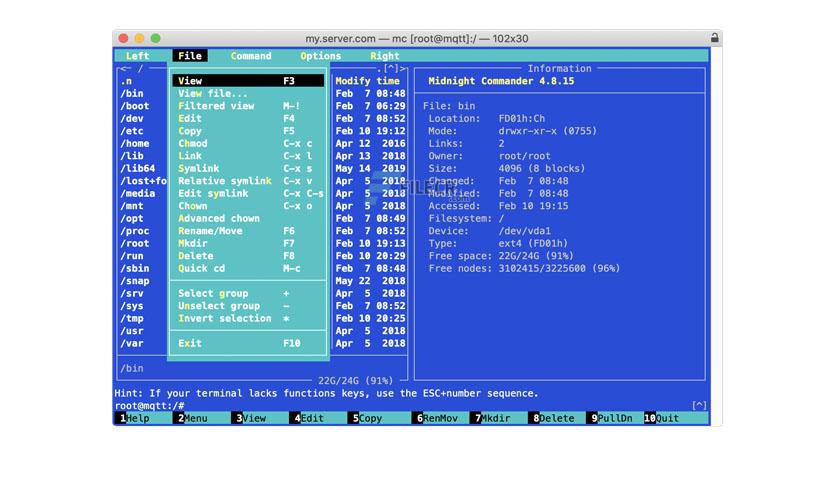Select Filtered view menu entry
The height and width of the screenshot is (484, 836).
tap(248, 106)
